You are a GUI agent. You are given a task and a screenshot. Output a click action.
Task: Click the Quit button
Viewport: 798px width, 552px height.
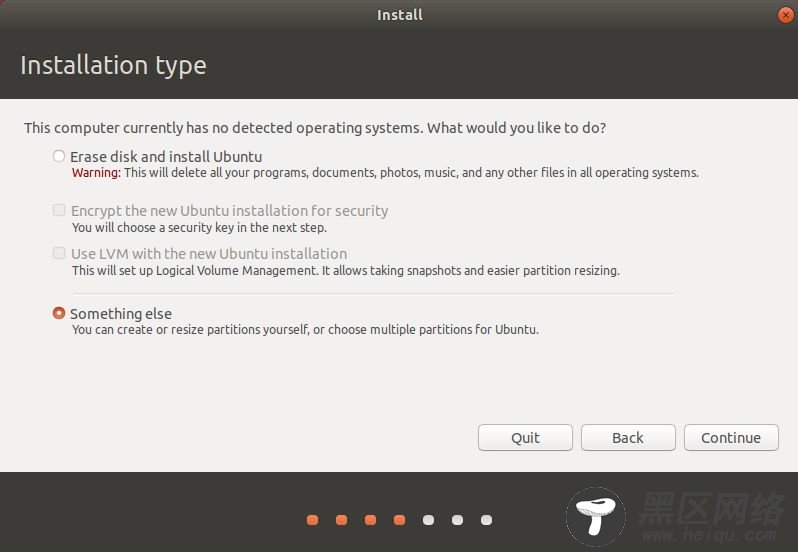pyautogui.click(x=525, y=438)
